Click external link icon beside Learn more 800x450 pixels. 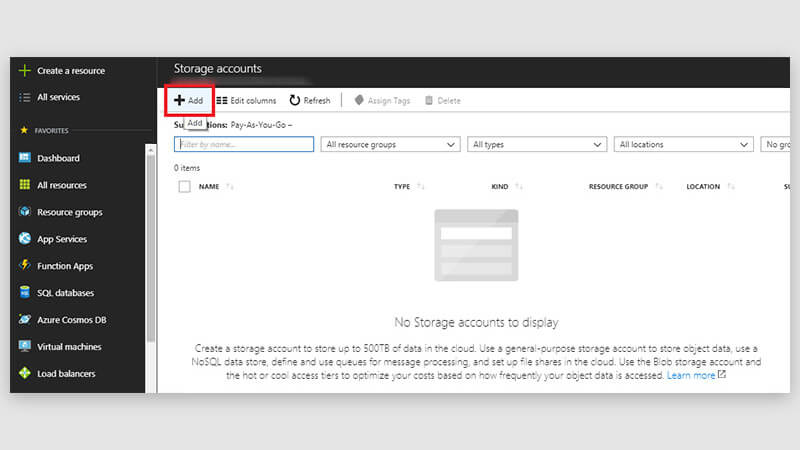[x=721, y=374]
